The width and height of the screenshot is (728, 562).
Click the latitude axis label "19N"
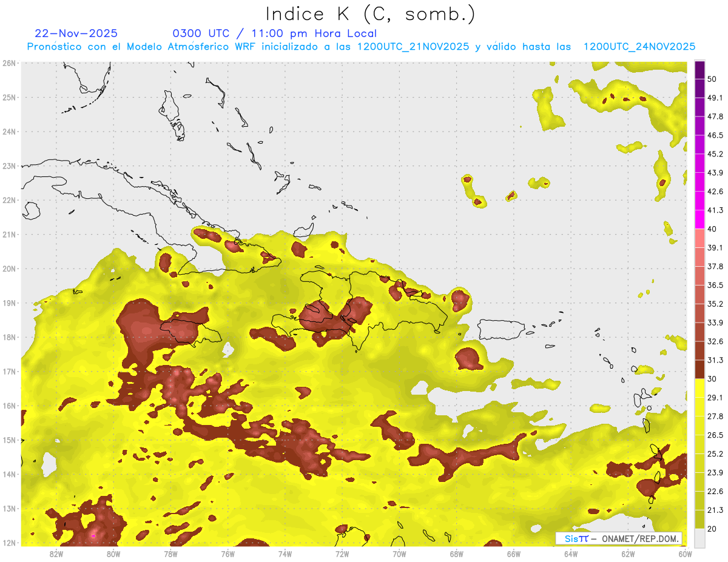[9, 303]
